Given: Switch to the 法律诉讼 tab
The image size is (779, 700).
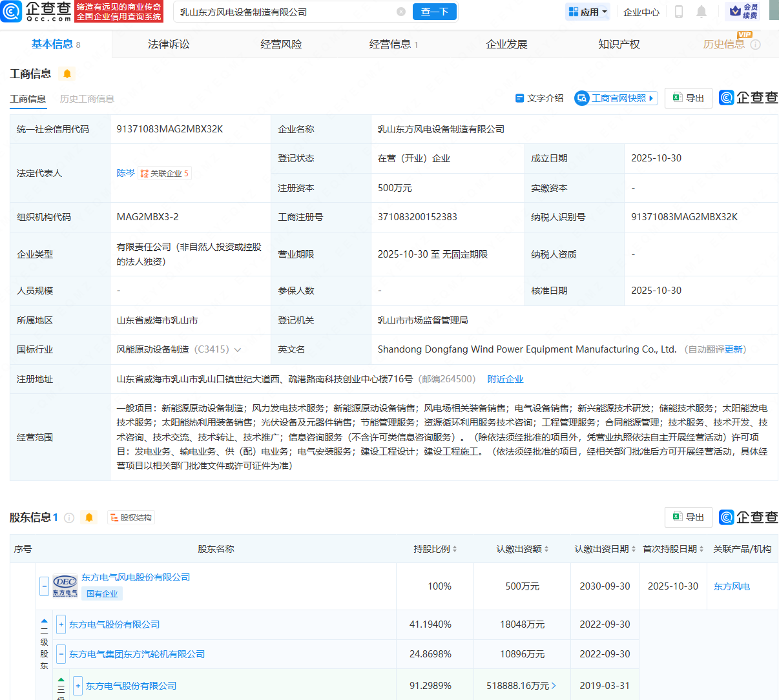Looking at the screenshot, I should tap(169, 44).
